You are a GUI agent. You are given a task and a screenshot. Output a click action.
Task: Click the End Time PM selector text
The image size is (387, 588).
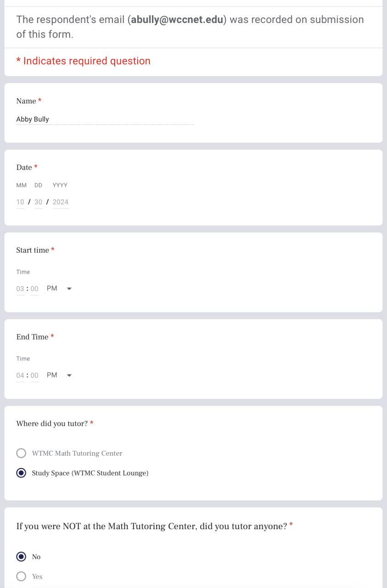52,375
